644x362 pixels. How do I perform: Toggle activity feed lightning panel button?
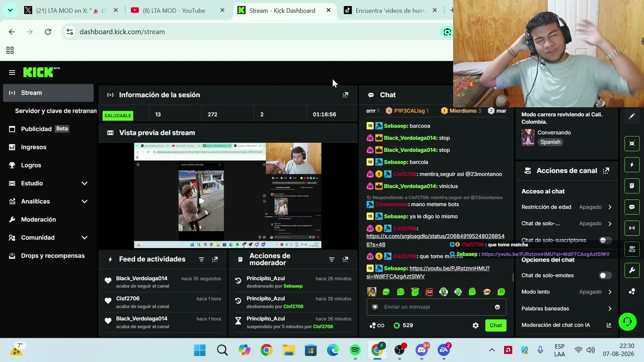[x=632, y=164]
